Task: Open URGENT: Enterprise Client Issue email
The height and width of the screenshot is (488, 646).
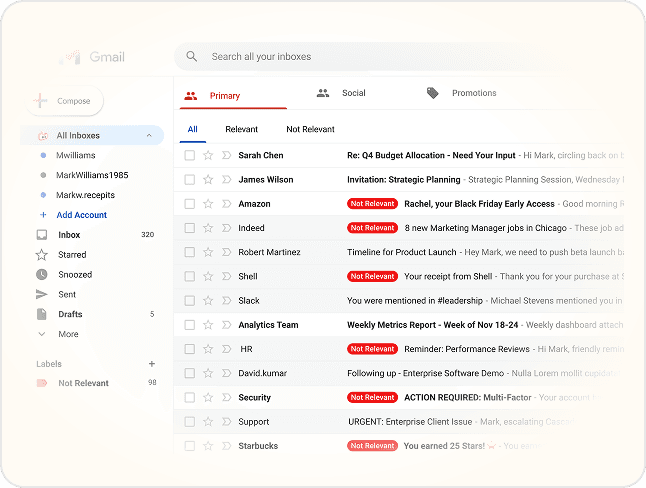Action: pyautogui.click(x=410, y=422)
